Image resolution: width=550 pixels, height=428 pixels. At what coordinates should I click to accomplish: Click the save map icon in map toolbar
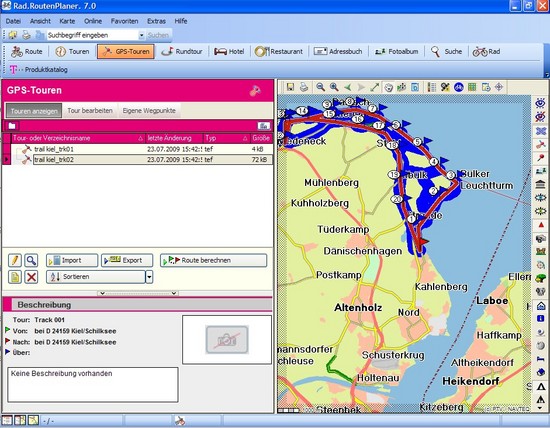tap(290, 87)
